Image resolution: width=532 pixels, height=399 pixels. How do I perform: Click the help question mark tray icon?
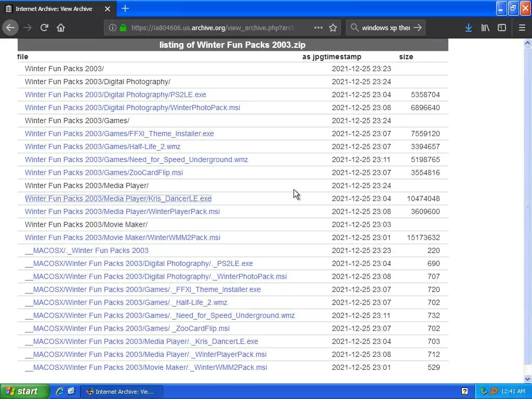click(464, 392)
